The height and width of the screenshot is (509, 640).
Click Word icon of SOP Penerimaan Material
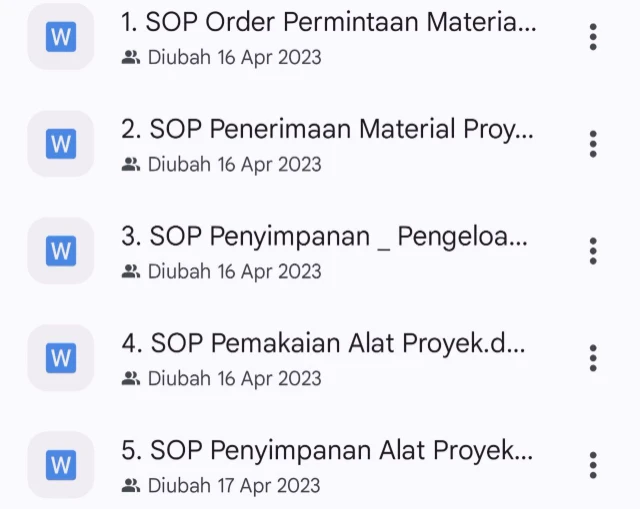click(x=61, y=144)
